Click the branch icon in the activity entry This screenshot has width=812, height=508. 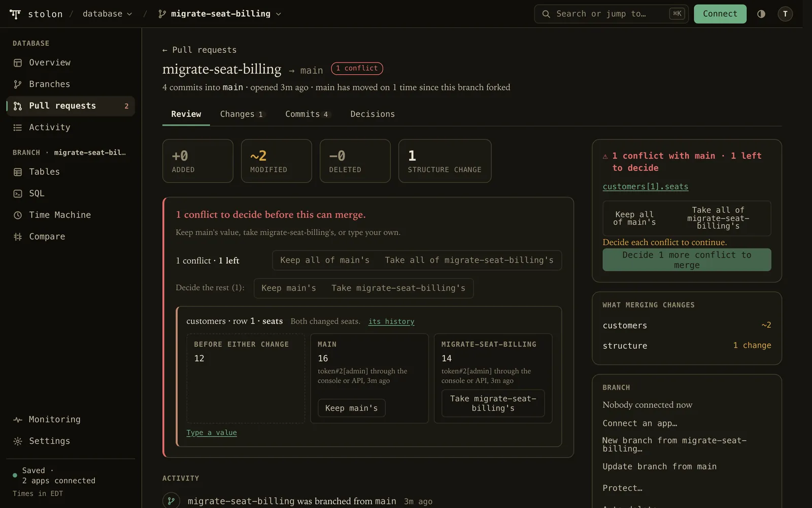tap(171, 501)
